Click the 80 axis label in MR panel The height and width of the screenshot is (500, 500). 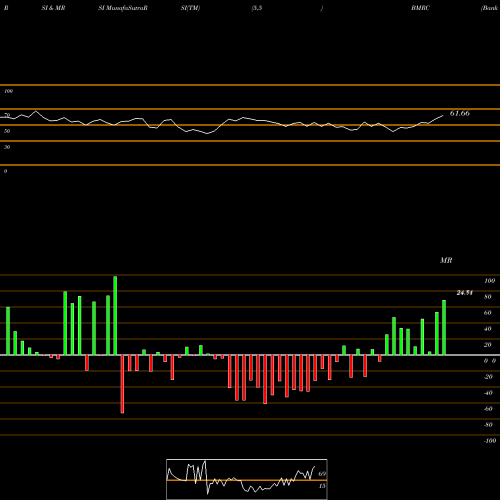point(488,297)
